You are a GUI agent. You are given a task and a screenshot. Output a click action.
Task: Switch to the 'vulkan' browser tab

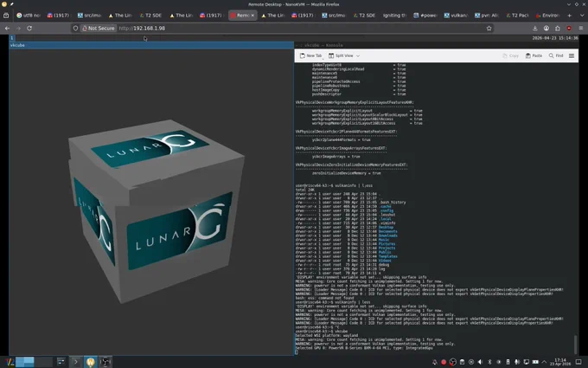(457, 16)
